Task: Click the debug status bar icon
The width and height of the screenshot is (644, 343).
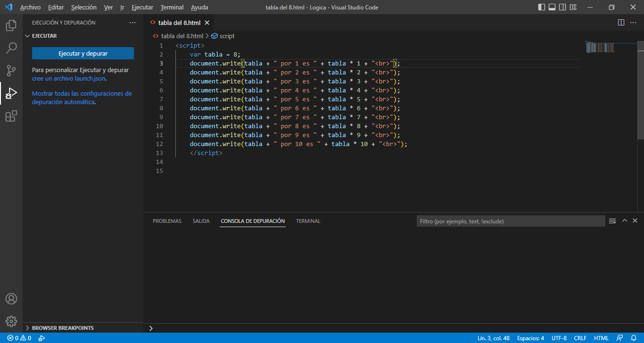Action: (x=41, y=338)
